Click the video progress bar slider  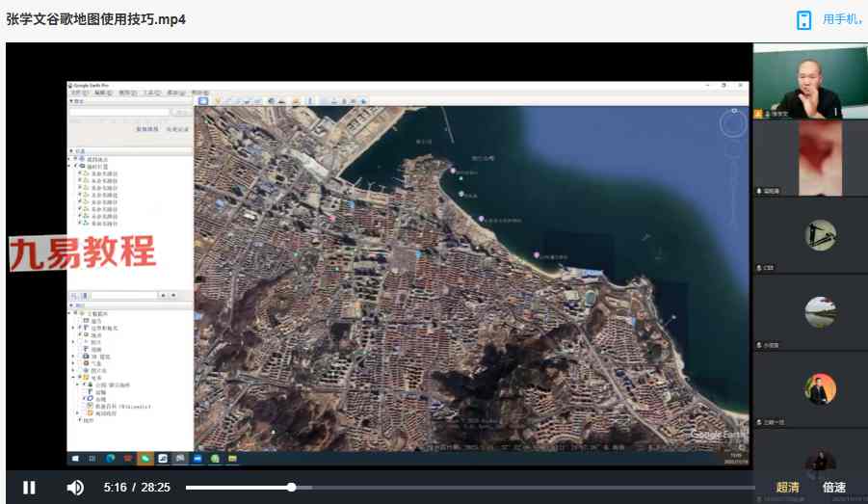pos(292,488)
